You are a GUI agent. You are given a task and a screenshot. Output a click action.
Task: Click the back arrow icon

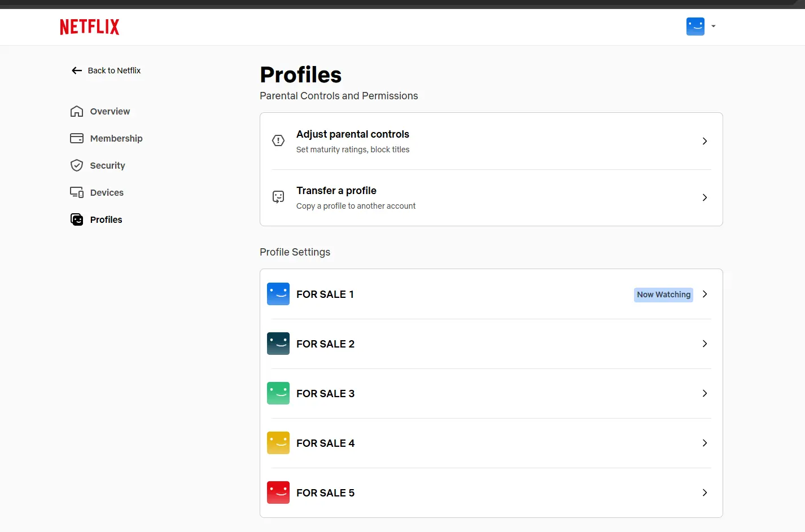(x=77, y=71)
